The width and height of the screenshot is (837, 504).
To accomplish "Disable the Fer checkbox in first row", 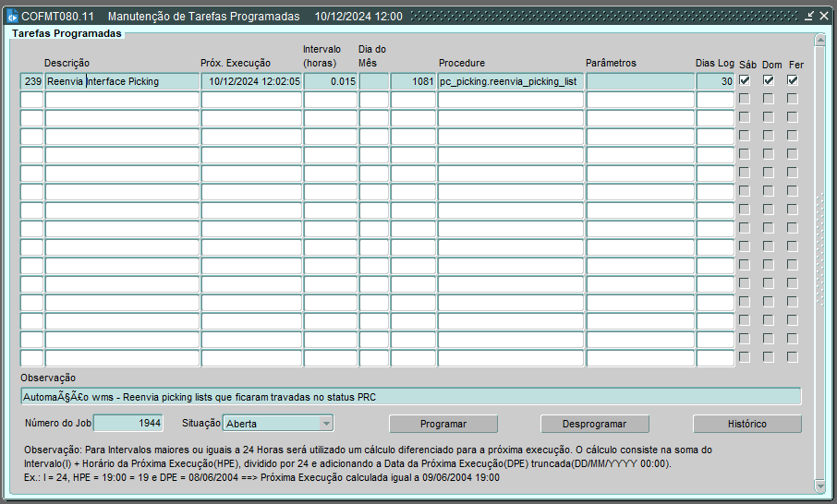I will coord(792,81).
